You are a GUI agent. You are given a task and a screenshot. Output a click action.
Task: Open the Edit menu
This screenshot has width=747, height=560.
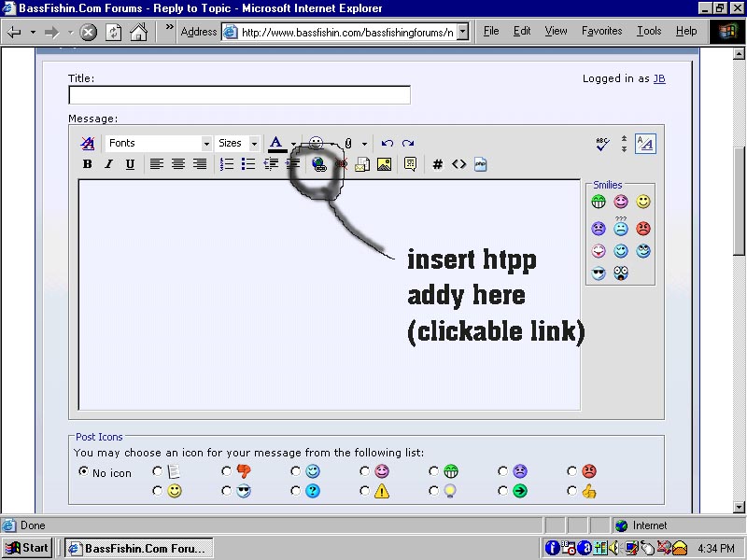(x=522, y=31)
